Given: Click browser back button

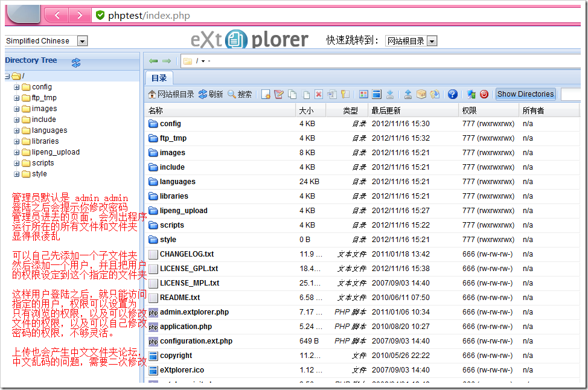Looking at the screenshot, I should 57,15.
